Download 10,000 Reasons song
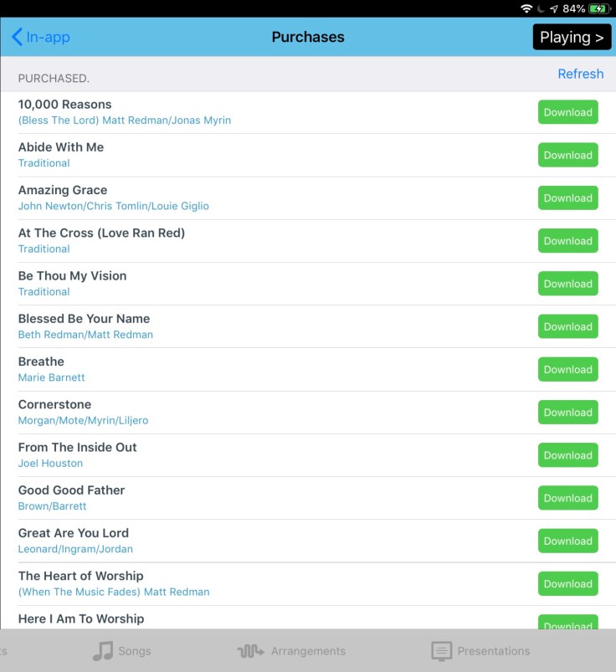Image resolution: width=616 pixels, height=672 pixels. [567, 112]
